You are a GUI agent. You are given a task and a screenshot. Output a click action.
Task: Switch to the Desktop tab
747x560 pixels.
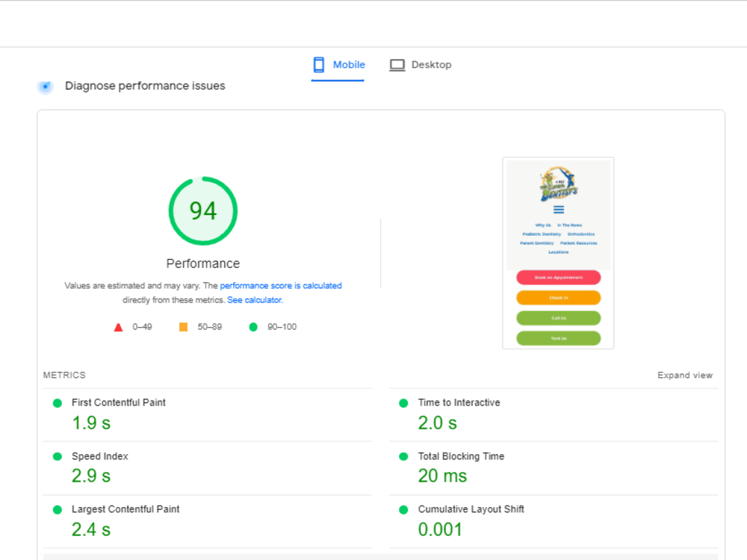pyautogui.click(x=420, y=65)
